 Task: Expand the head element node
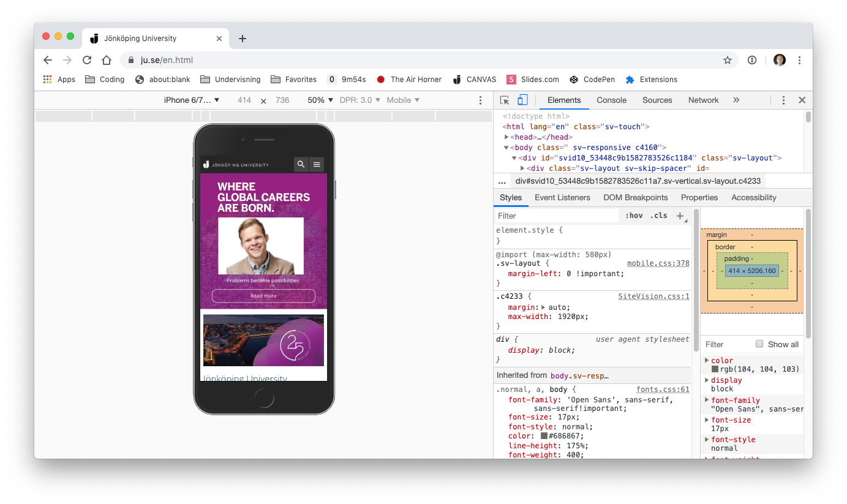506,137
